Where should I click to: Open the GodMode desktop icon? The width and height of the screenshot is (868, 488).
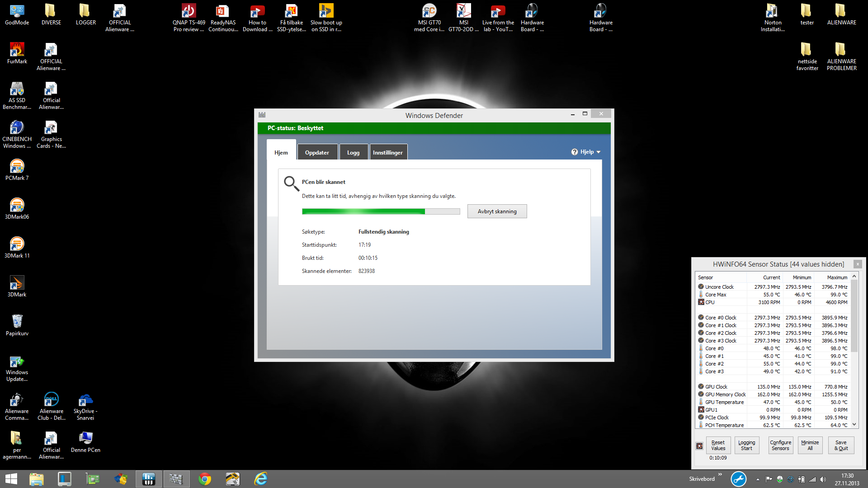click(x=17, y=15)
